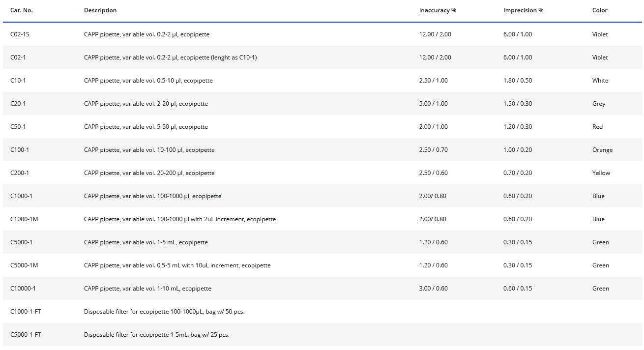Click the Imprecision % column header
Image resolution: width=644 pixels, height=350 pixels.
tap(523, 10)
